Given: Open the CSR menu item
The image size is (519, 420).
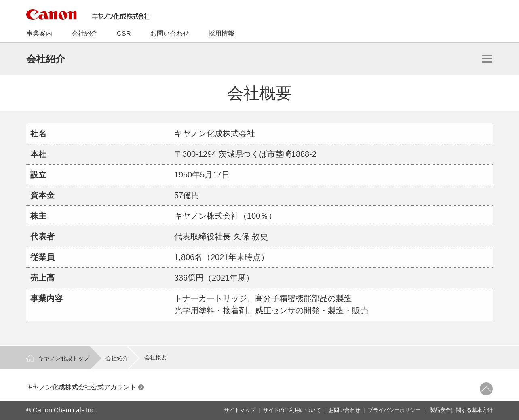Looking at the screenshot, I should point(124,34).
